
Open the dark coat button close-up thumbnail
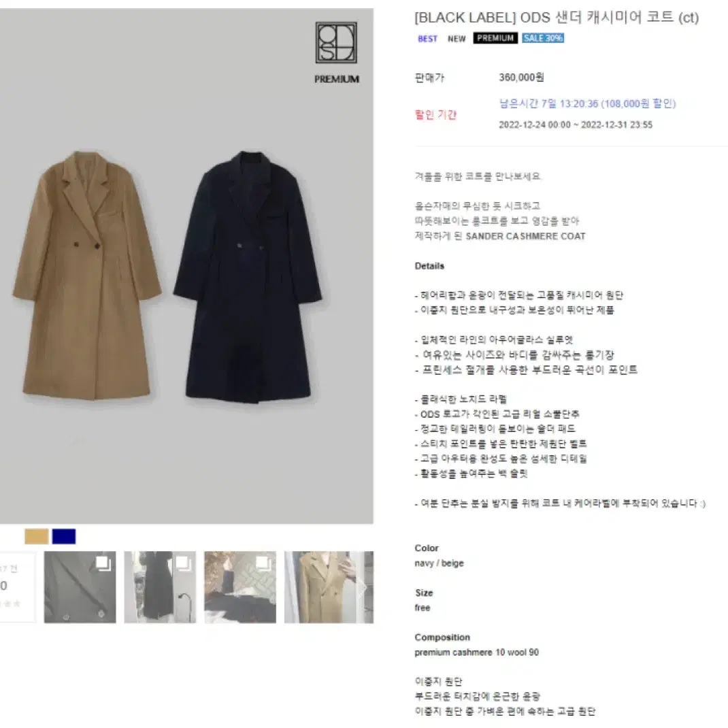pyautogui.click(x=80, y=587)
